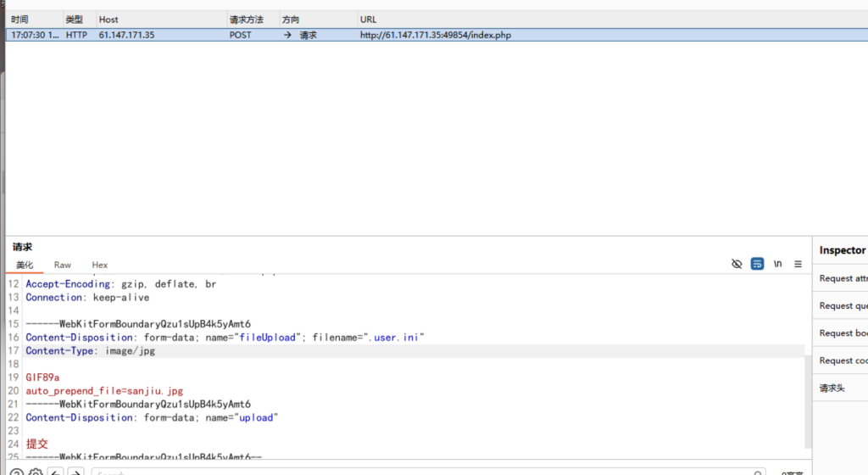Expand Request cookies section in Inspector
The height and width of the screenshot is (475, 868).
tap(843, 360)
